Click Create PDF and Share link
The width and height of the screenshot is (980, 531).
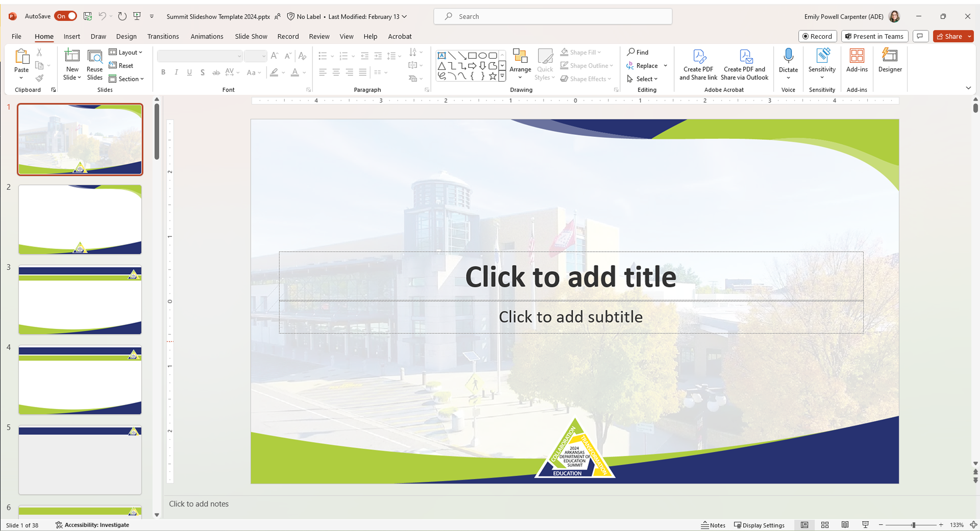(698, 64)
